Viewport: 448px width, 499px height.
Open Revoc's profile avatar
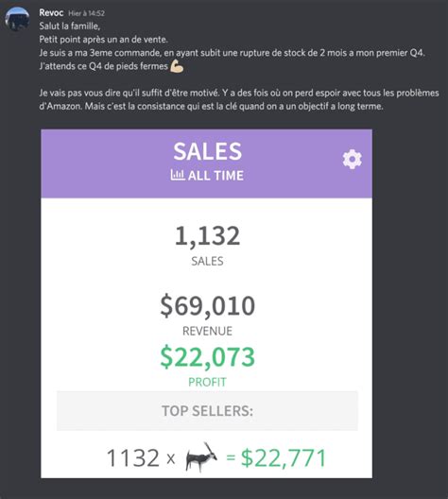[17, 19]
